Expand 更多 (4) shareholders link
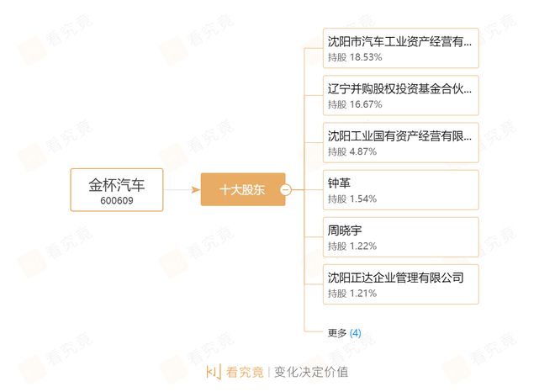Image resolution: width=555 pixels, height=392 pixels. click(344, 333)
